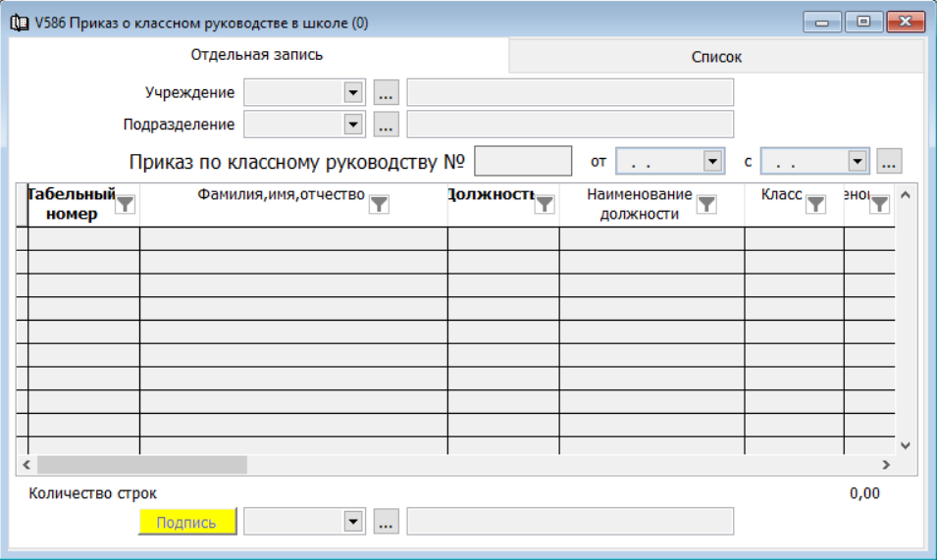This screenshot has width=937, height=560.
Task: Click the order number input field
Action: (522, 161)
